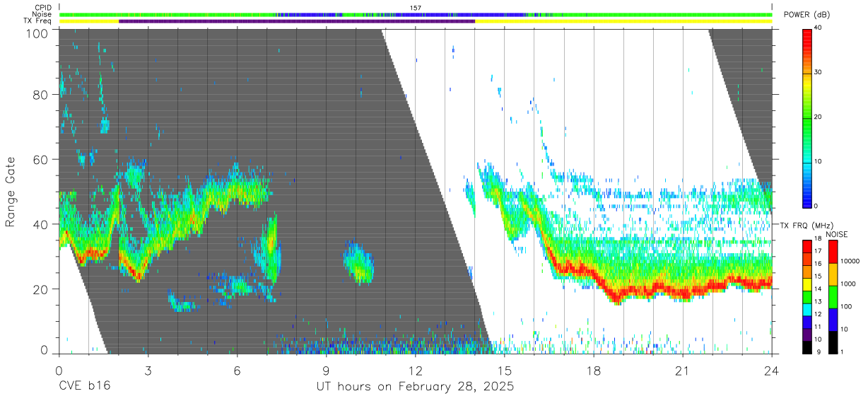Click the x-axis hour label 24

(771, 371)
